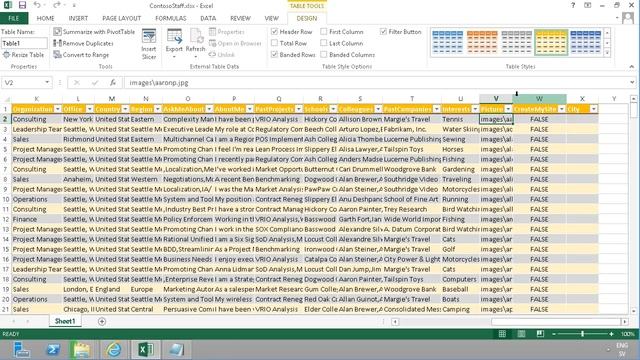Open the Office column filter dropdown
The image size is (640, 360).
89,109
